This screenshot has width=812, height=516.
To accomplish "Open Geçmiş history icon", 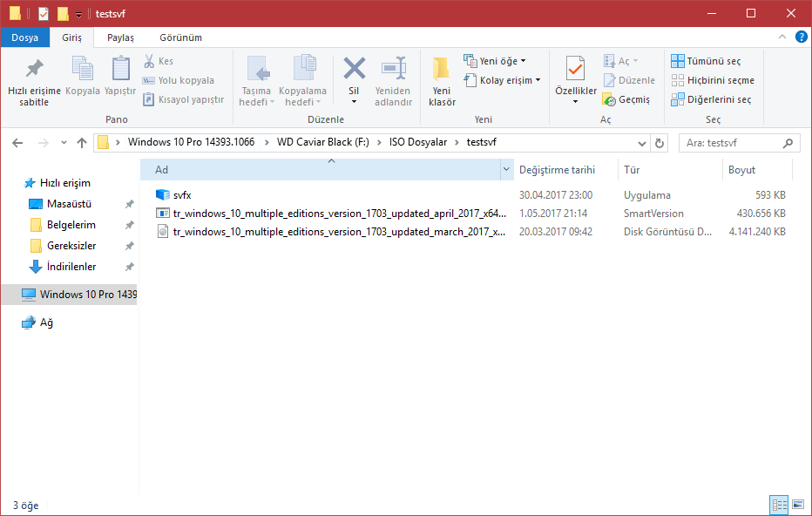I will pyautogui.click(x=609, y=99).
